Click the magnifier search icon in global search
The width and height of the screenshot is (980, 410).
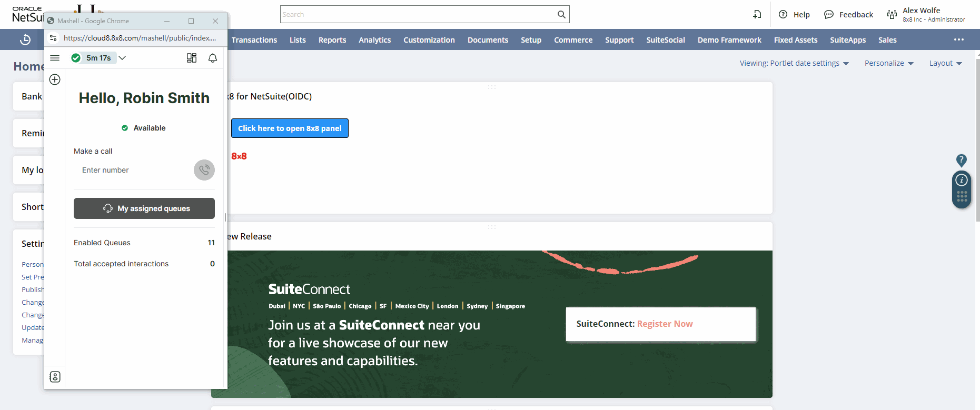pyautogui.click(x=561, y=15)
